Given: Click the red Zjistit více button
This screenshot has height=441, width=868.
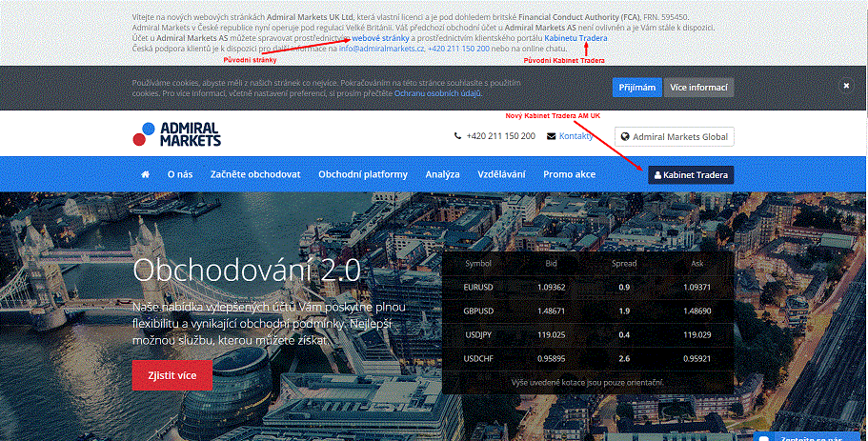Looking at the screenshot, I should [172, 375].
